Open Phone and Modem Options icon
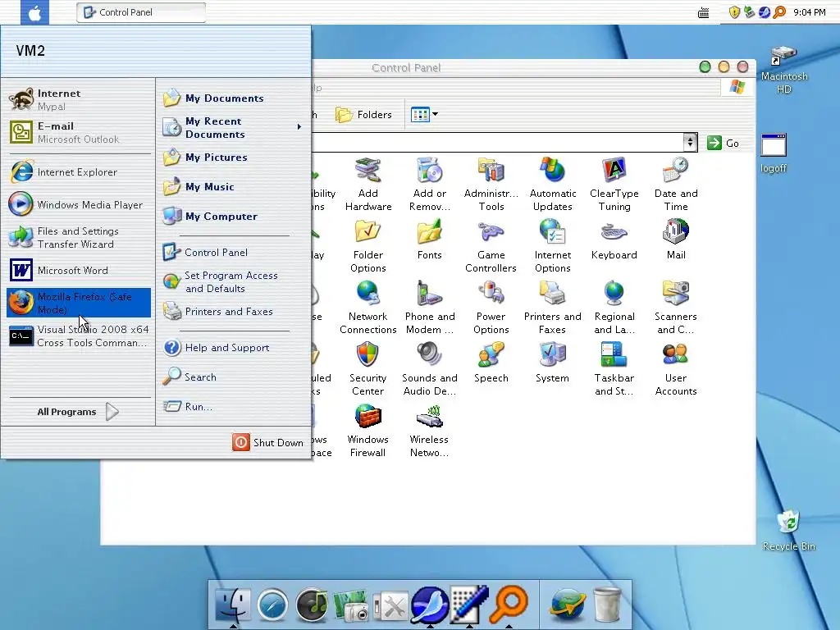Image resolution: width=840 pixels, height=630 pixels. click(430, 308)
